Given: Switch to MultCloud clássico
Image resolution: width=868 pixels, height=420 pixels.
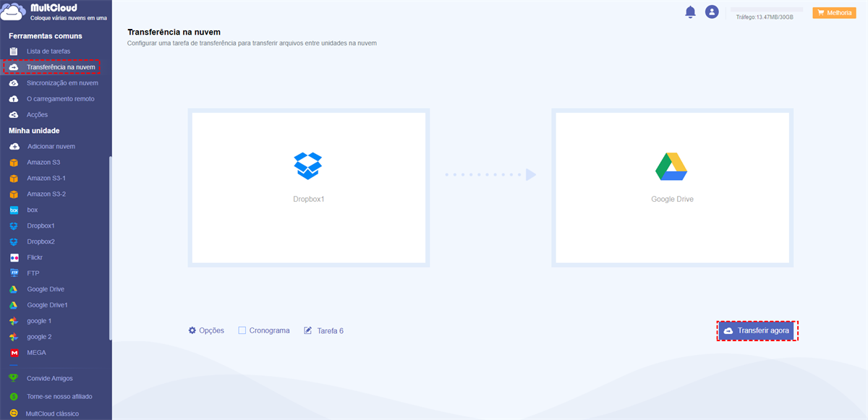Looking at the screenshot, I should (x=52, y=414).
